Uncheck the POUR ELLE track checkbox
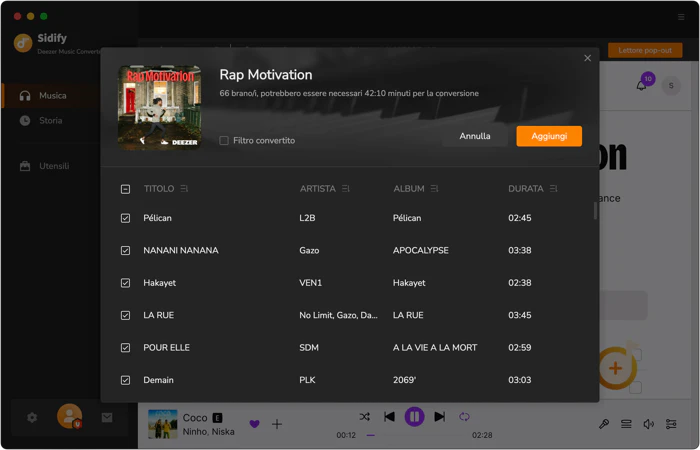Screen dimensions: 700x450 (x=125, y=348)
